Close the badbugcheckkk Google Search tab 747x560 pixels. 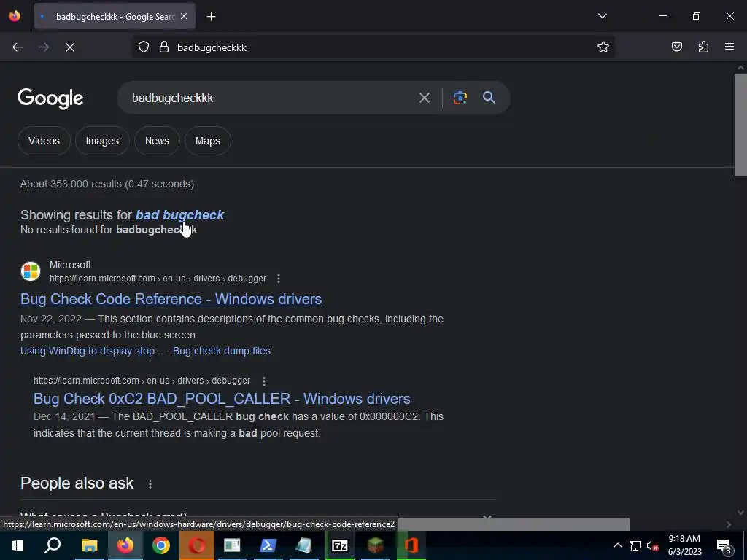click(184, 16)
